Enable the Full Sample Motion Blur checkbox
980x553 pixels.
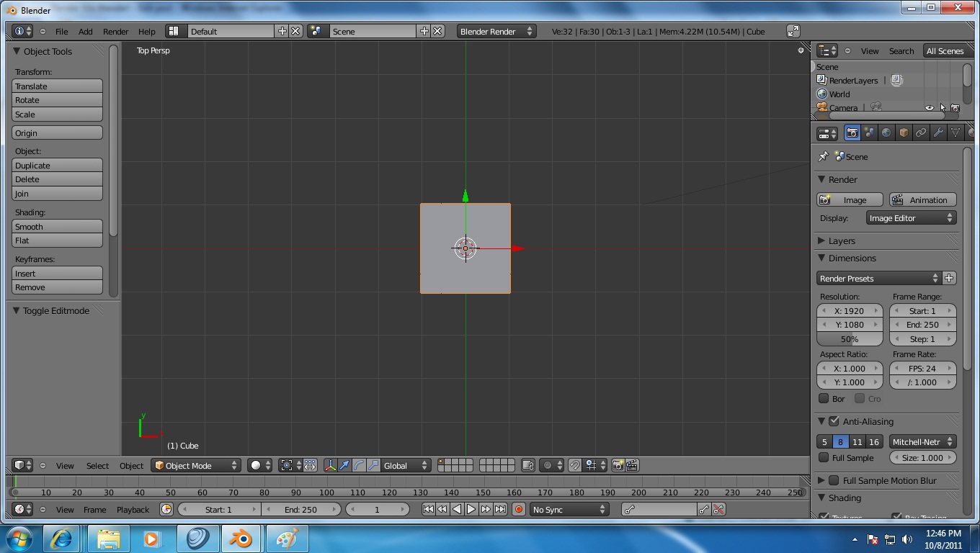click(834, 480)
